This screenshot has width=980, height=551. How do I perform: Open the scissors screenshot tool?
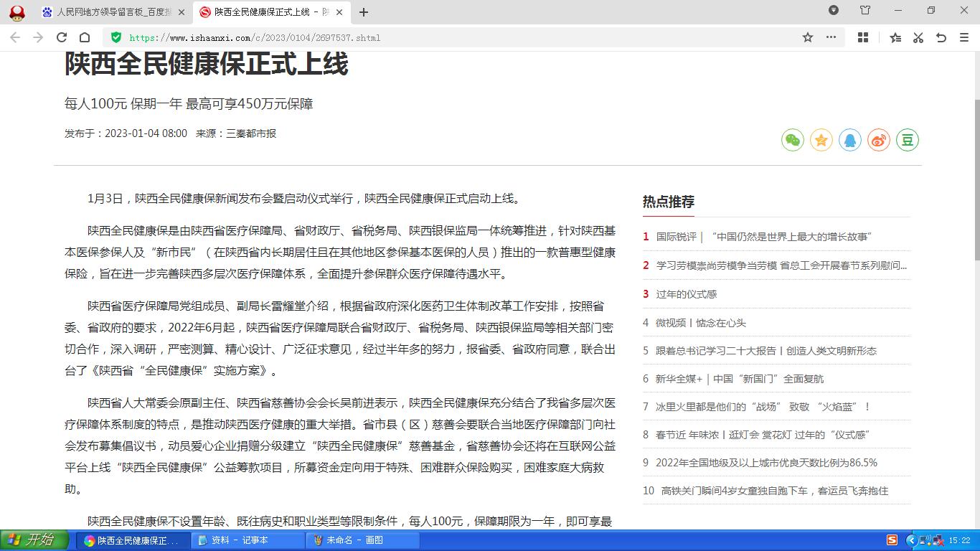pos(918,37)
